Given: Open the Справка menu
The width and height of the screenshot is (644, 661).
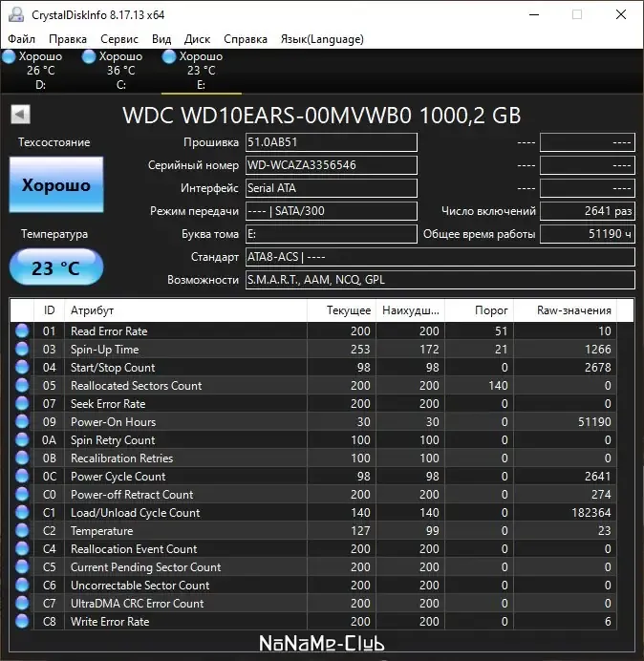Looking at the screenshot, I should (x=246, y=39).
